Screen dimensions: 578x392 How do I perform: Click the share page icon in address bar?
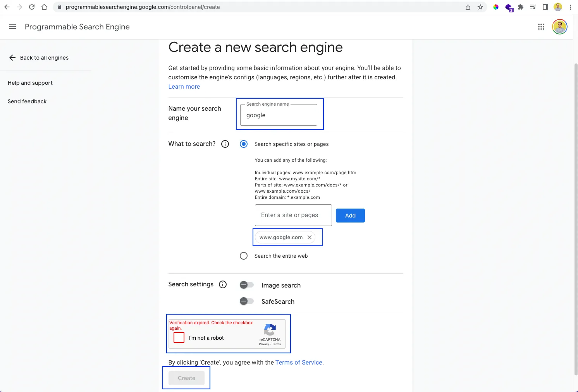click(x=468, y=7)
